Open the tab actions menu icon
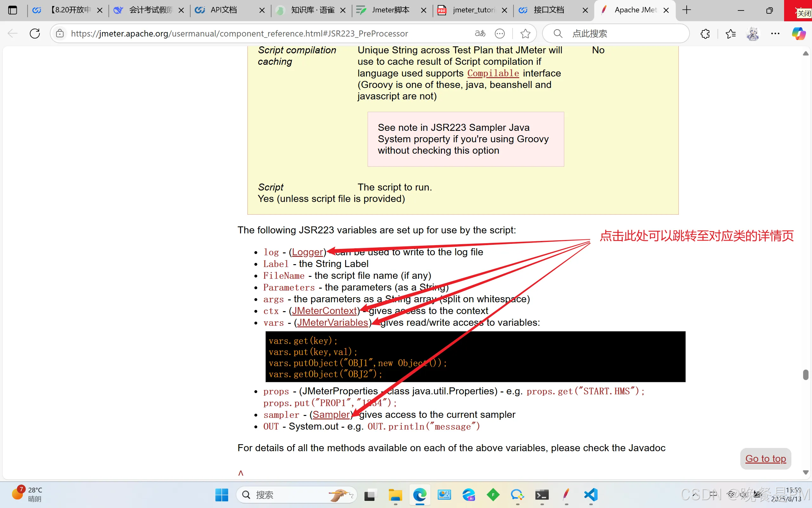The width and height of the screenshot is (812, 508). point(12,10)
